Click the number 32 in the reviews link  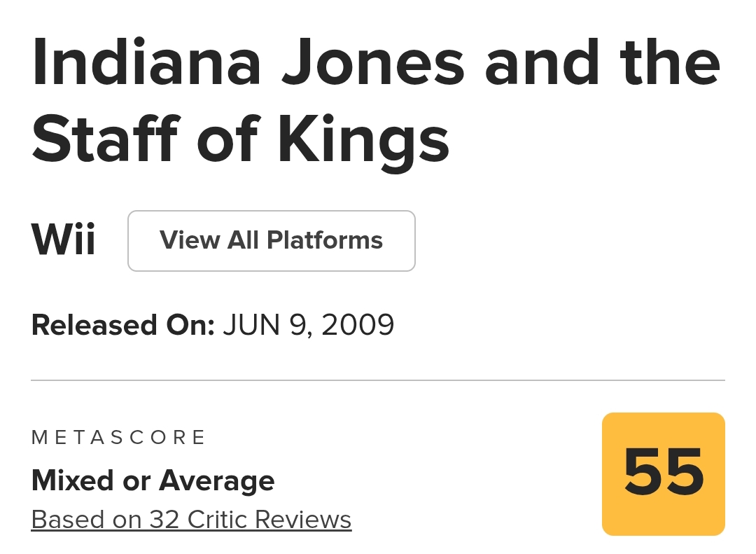164,520
